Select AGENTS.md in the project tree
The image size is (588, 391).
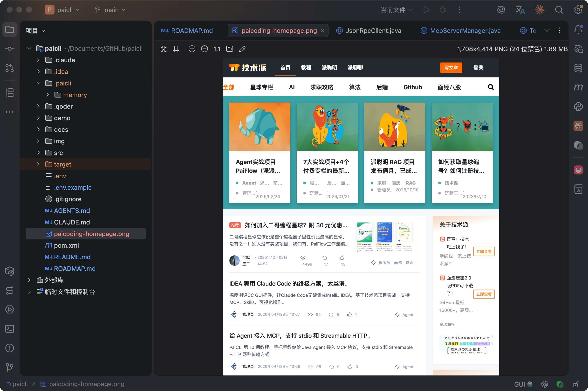[x=86, y=210]
